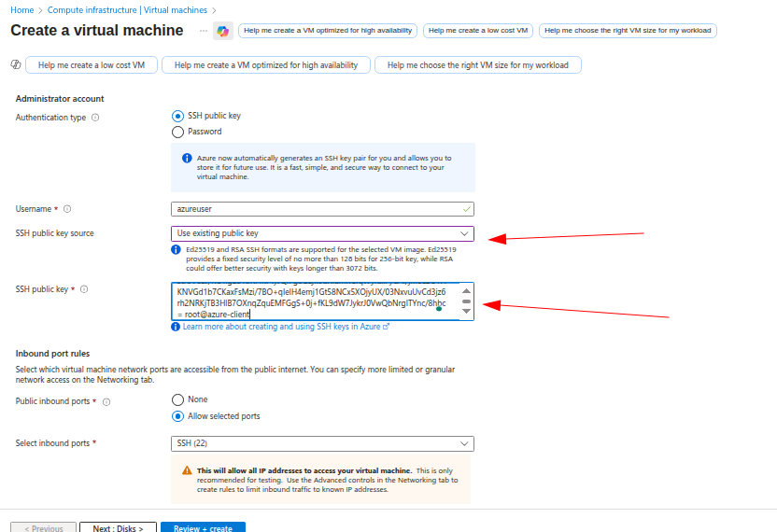Open the Copilot icon beside page title
Viewport: 777px width, 532px height.
point(223,31)
